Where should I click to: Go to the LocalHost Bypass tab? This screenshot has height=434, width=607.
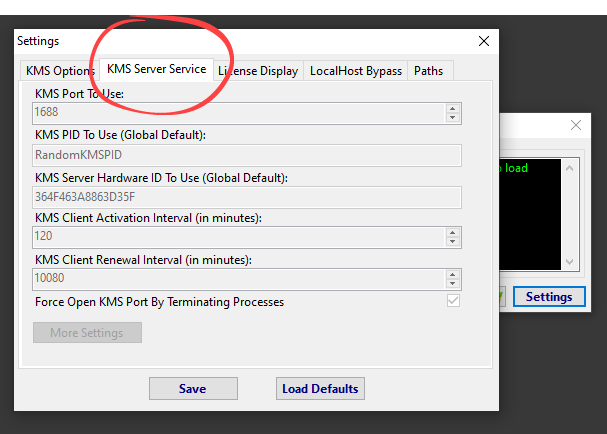click(x=355, y=71)
